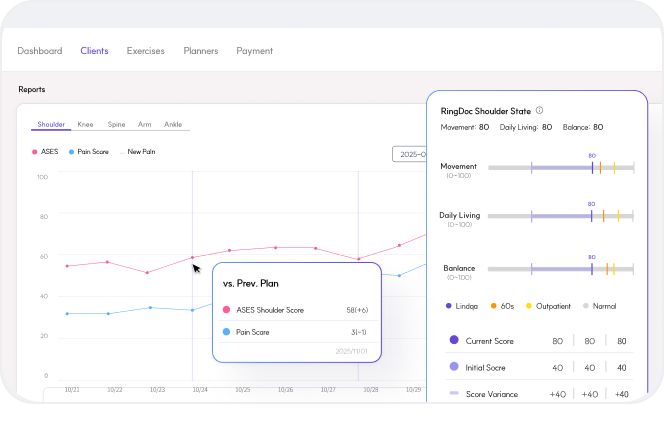This screenshot has width=664, height=423.
Task: Switch to the Knee tab
Action: [x=85, y=124]
